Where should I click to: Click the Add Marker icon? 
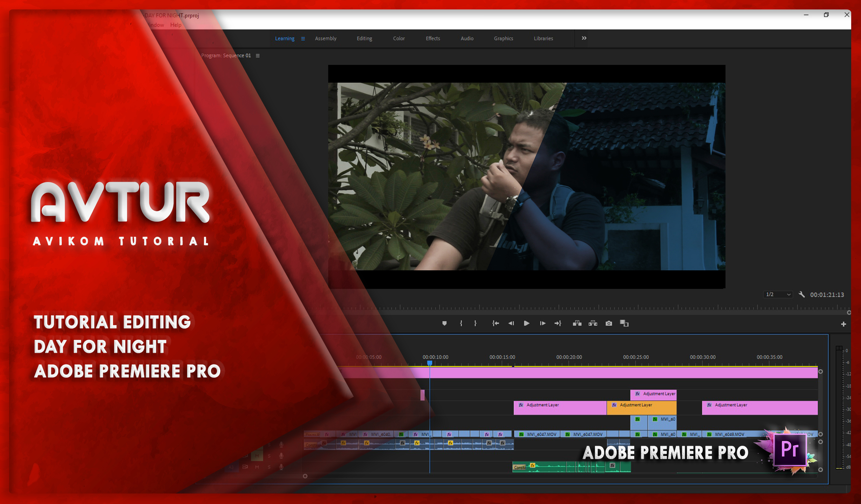444,323
